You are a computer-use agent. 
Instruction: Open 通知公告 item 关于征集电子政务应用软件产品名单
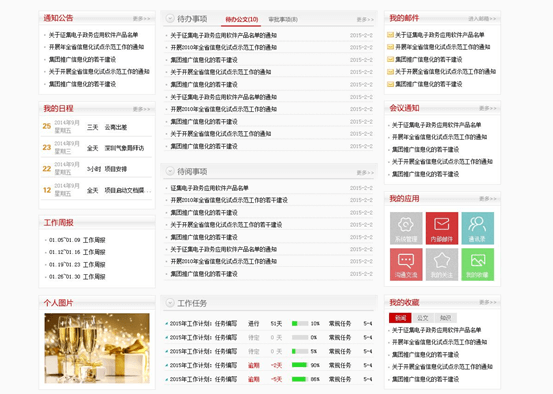click(x=93, y=35)
